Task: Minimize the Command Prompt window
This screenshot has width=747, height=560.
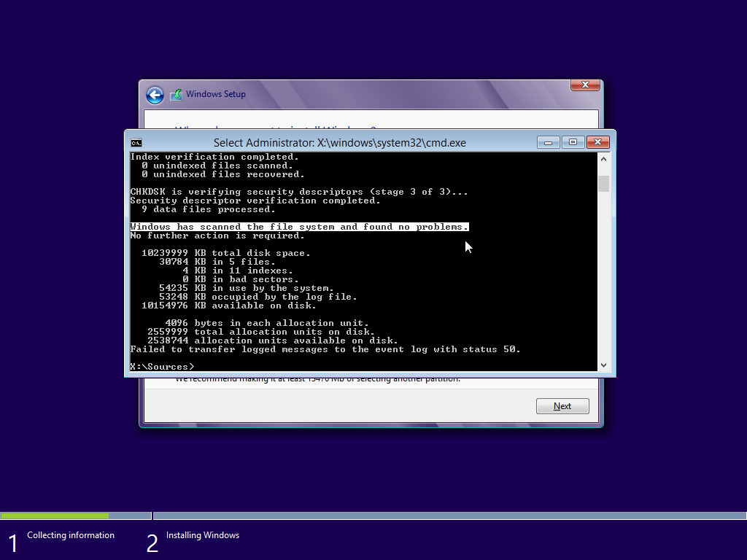Action: click(x=548, y=142)
